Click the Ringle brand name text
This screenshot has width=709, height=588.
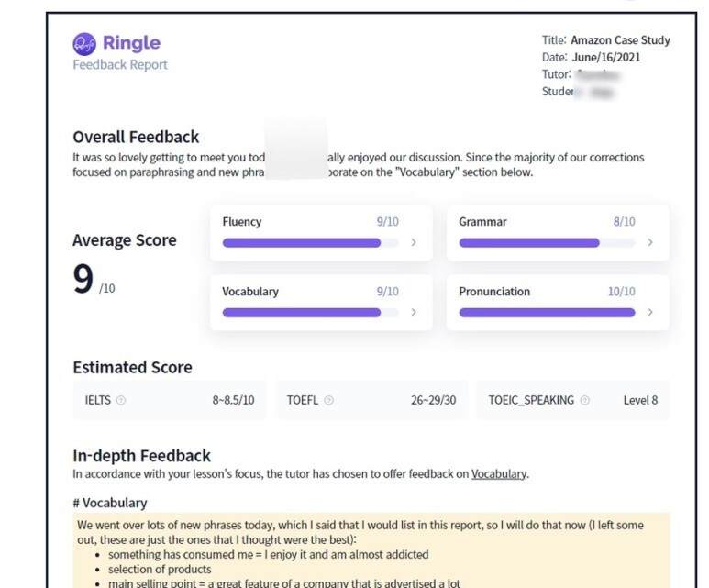(131, 43)
